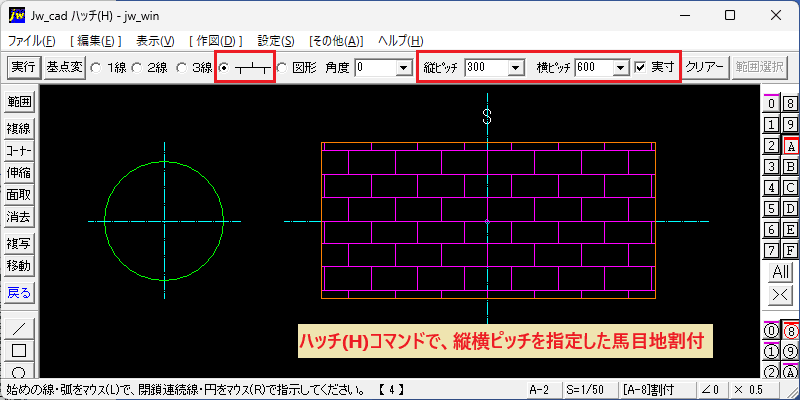Select the rectangle drawing tool icon

pyautogui.click(x=19, y=350)
